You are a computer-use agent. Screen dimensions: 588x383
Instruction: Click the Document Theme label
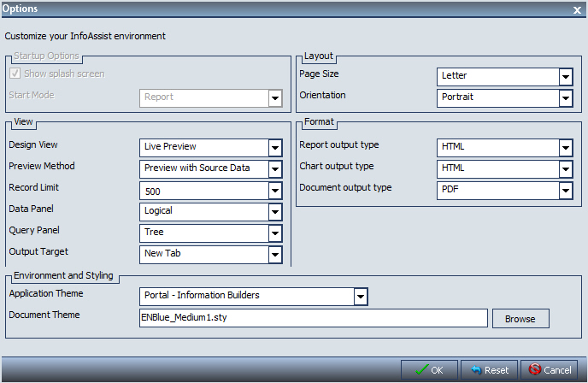44,315
